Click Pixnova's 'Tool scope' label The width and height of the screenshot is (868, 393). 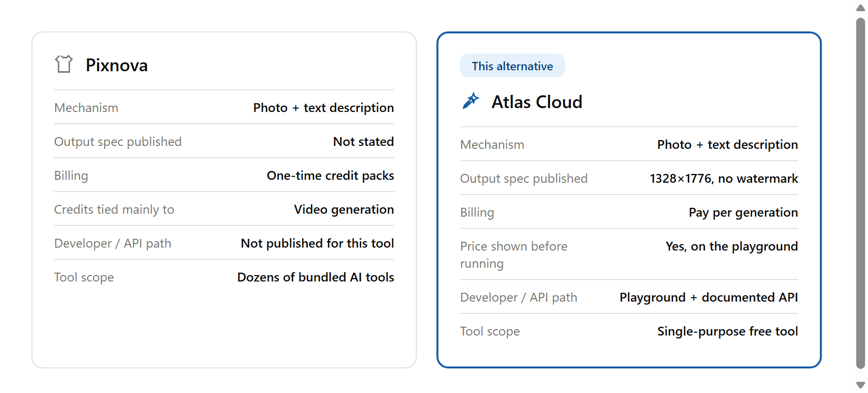pyautogui.click(x=84, y=277)
